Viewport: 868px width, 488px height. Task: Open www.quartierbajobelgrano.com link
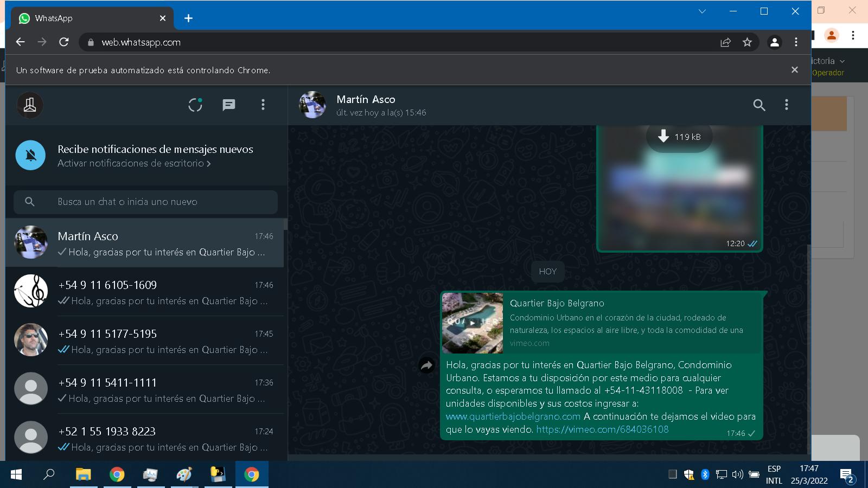(x=513, y=416)
